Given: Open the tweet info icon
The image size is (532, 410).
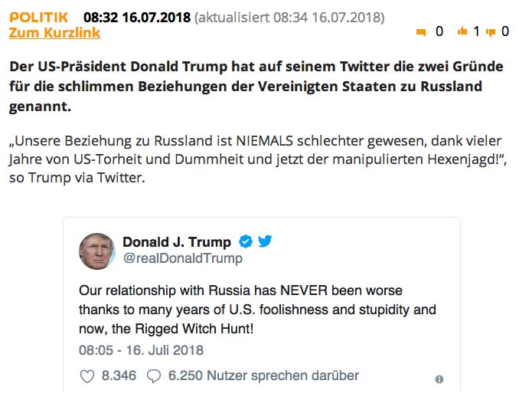Looking at the screenshot, I should point(439,379).
